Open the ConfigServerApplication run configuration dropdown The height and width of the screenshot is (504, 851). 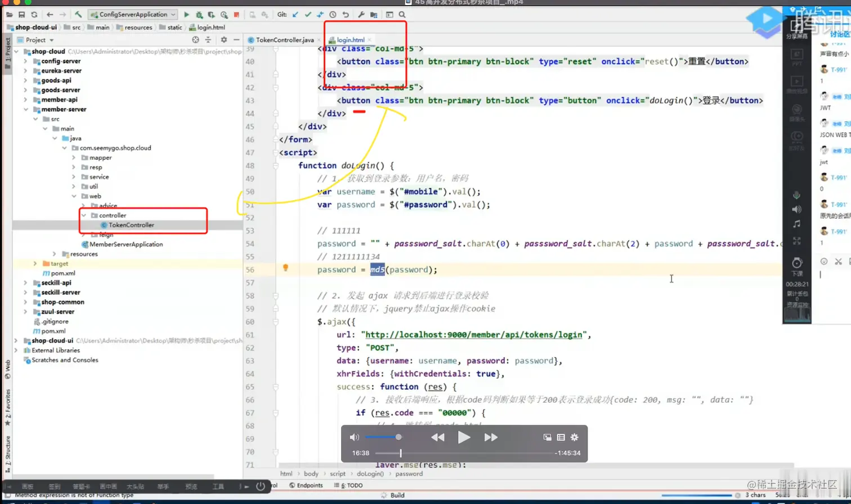pos(133,15)
